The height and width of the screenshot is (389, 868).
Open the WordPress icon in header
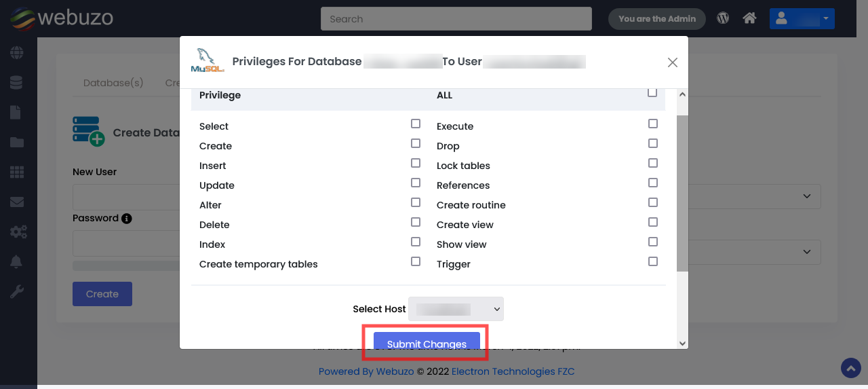tap(723, 18)
